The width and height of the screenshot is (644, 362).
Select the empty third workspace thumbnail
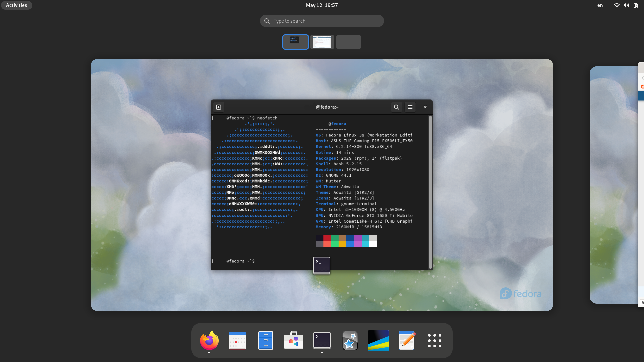tap(348, 42)
